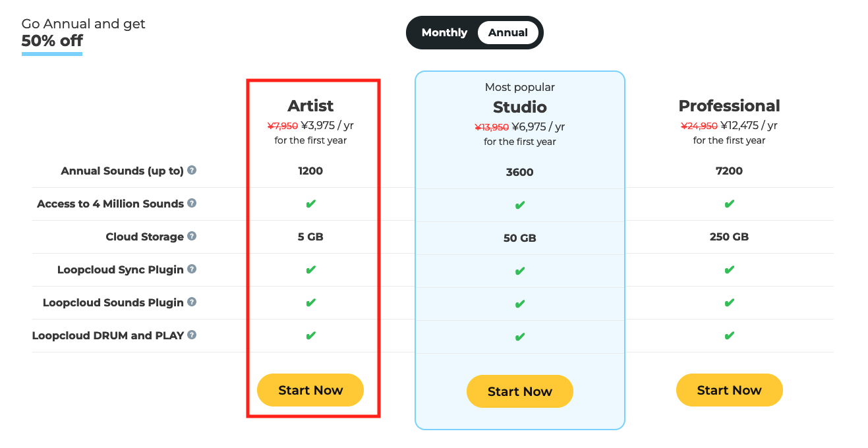
Task: Start the Professional plan now
Action: pos(729,390)
